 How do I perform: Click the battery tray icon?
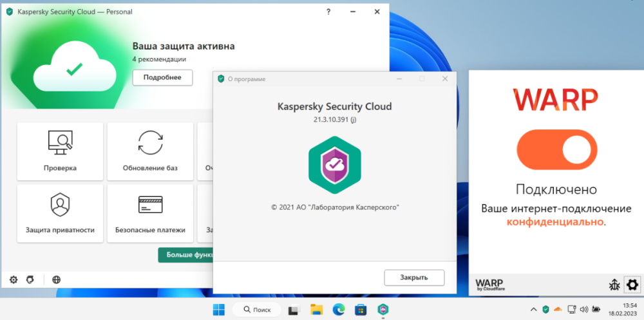(x=597, y=309)
